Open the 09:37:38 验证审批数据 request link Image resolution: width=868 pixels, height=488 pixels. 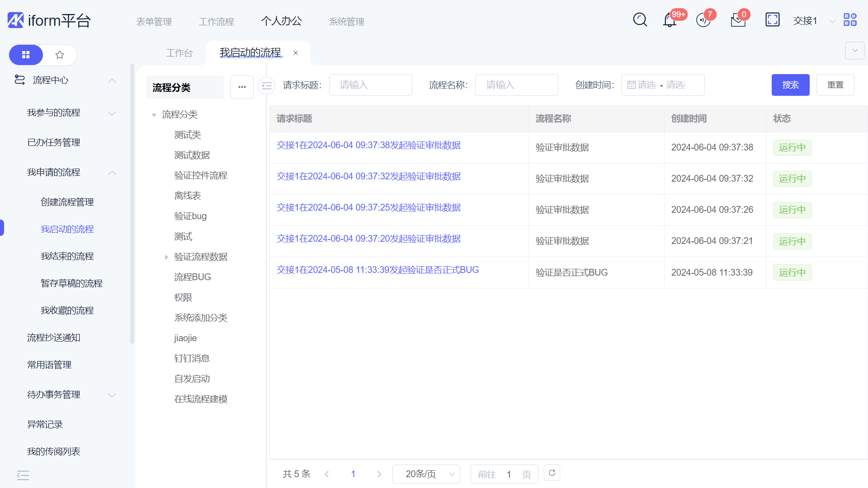pos(368,145)
